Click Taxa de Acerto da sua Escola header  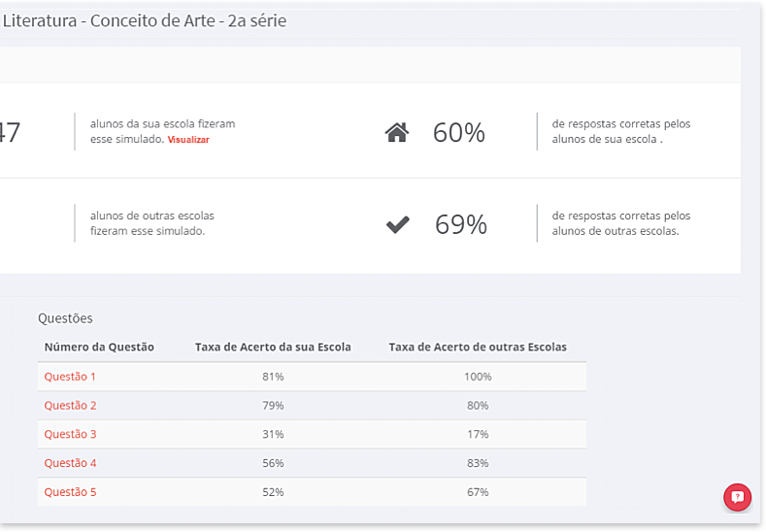273,348
